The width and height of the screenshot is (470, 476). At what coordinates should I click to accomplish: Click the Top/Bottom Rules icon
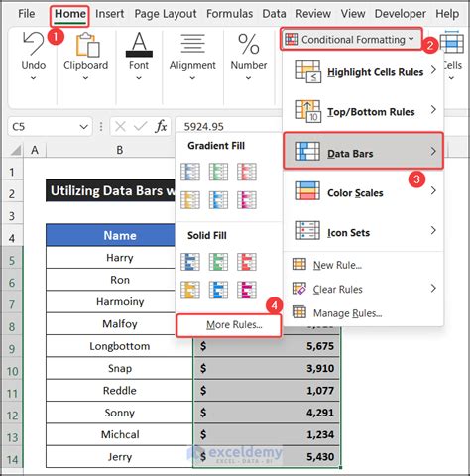coord(308,111)
